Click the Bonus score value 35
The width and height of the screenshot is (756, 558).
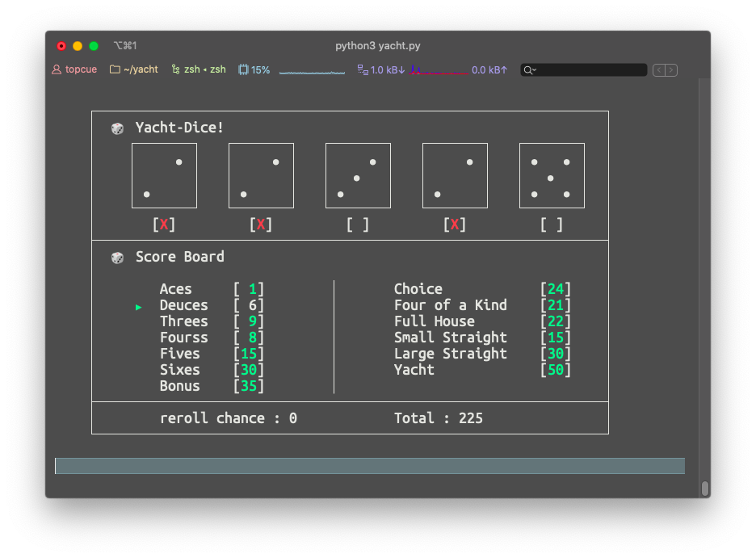pos(249,386)
